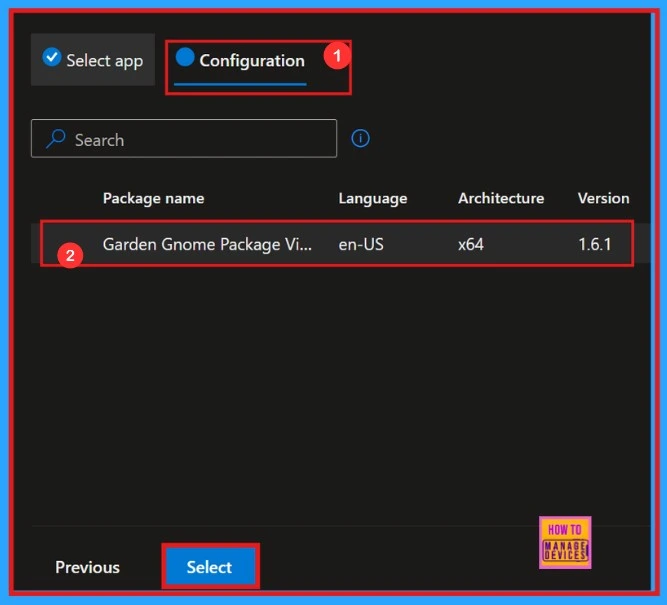The image size is (667, 605).
Task: Click the 1.6.1 version cell
Action: pyautogui.click(x=595, y=244)
